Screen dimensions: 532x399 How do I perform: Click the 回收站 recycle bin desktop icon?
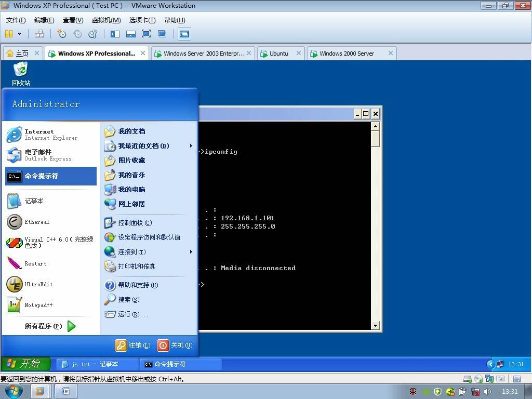coord(21,74)
